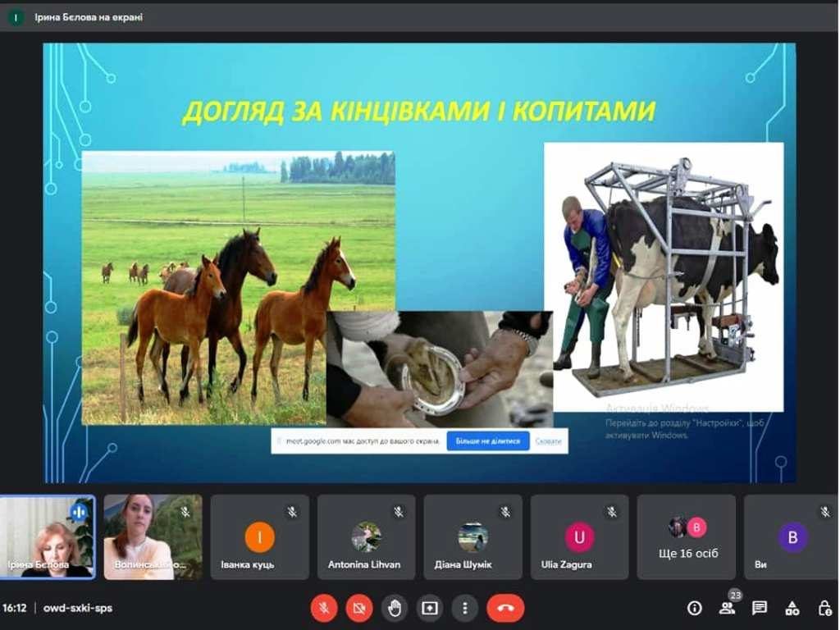Open host controls lock icon
The width and height of the screenshot is (840, 630).
825,608
